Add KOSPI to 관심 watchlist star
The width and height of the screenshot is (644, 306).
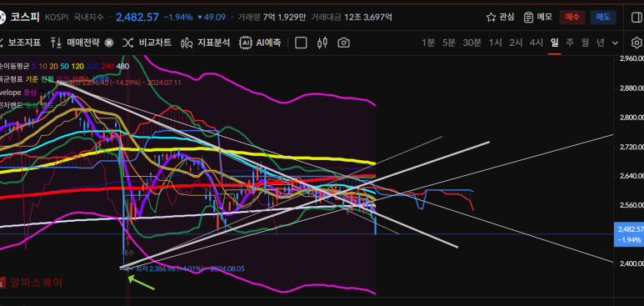(x=500, y=18)
